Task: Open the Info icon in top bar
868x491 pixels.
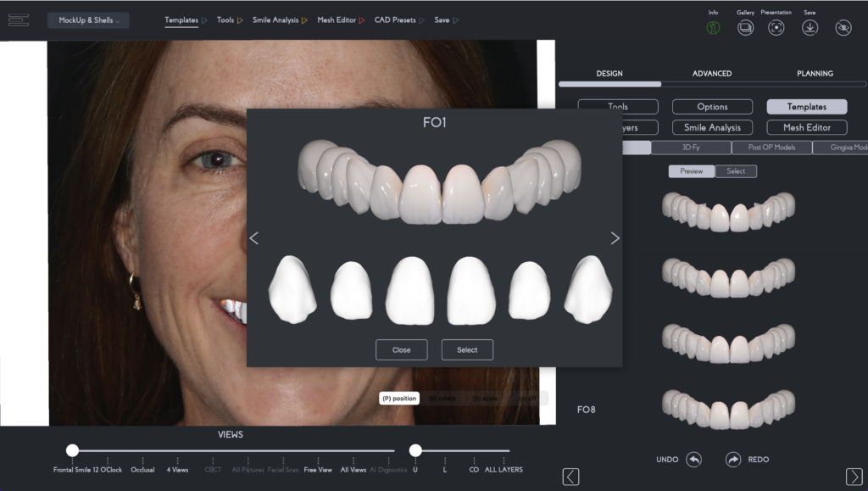Action: 713,28
